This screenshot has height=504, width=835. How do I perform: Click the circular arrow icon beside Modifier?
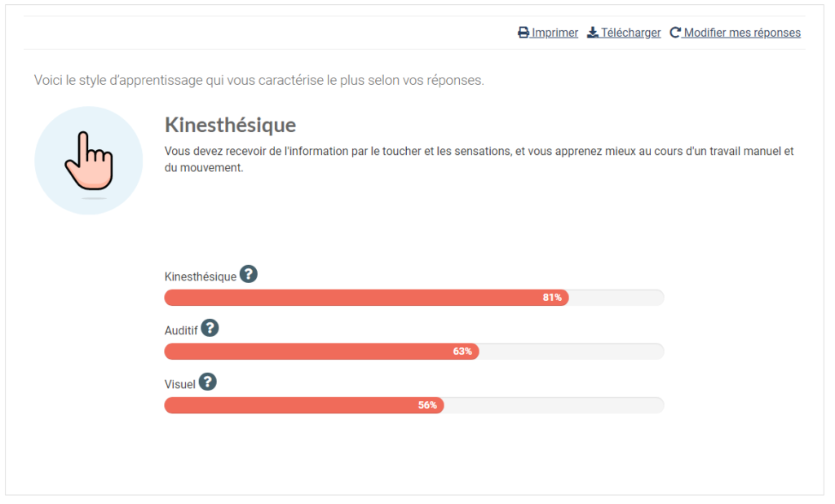(675, 33)
